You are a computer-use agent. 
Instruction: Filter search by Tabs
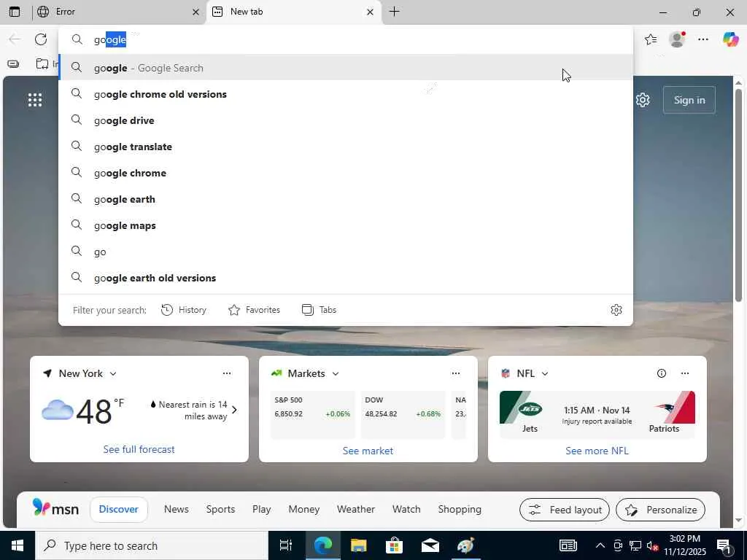point(319,310)
